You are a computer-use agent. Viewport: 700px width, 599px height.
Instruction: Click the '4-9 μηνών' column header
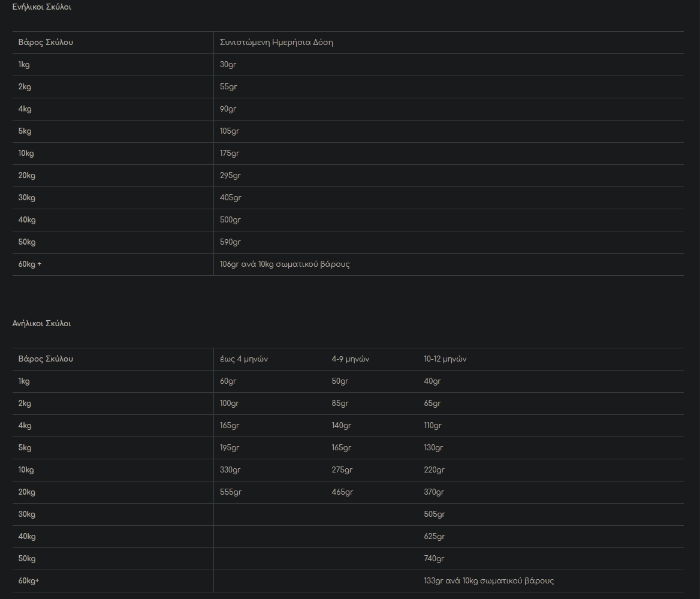pyautogui.click(x=350, y=359)
